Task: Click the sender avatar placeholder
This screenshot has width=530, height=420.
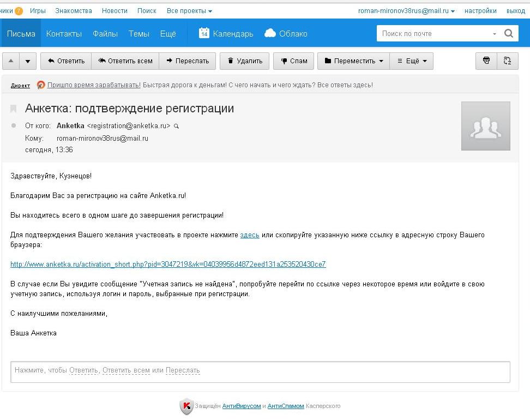Action: (486, 126)
